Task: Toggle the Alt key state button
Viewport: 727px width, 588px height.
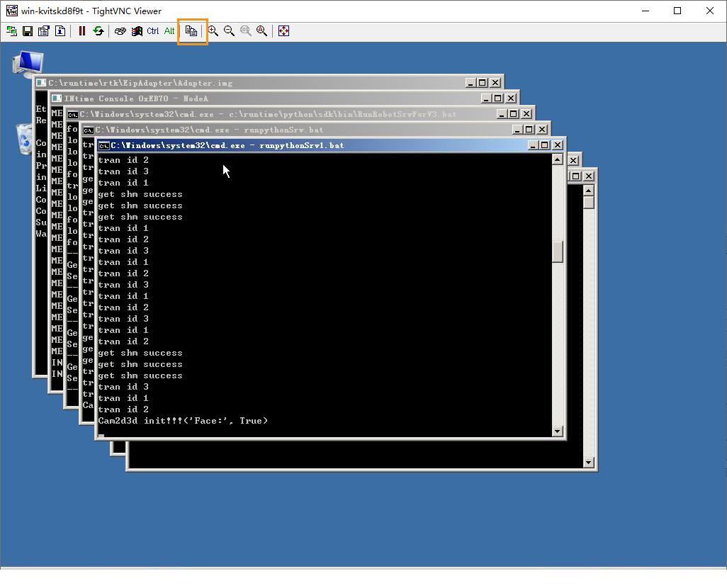Action: [x=169, y=31]
